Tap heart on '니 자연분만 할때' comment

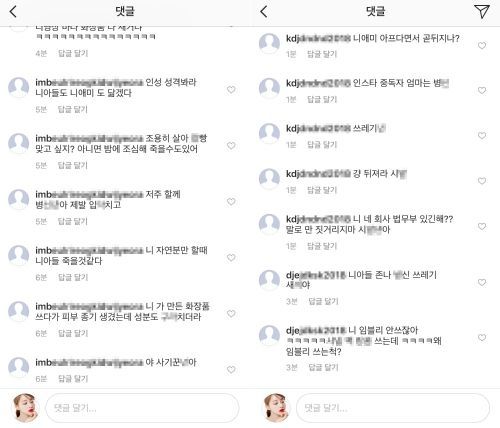(x=231, y=257)
